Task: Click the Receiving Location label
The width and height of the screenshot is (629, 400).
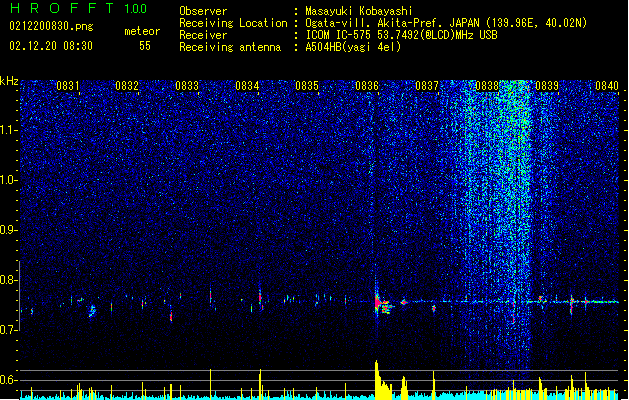Action: (x=233, y=23)
